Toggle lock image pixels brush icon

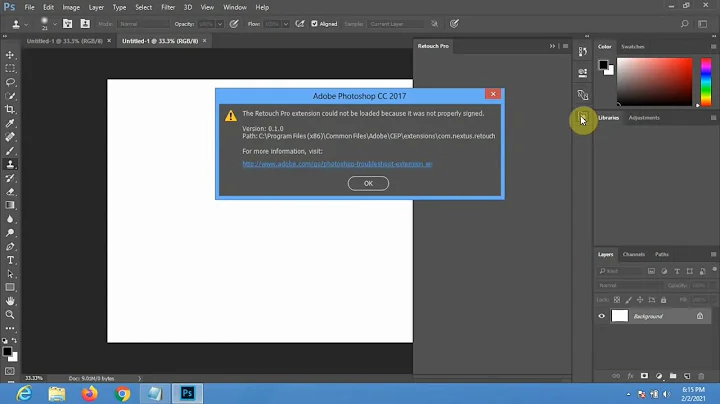click(629, 300)
